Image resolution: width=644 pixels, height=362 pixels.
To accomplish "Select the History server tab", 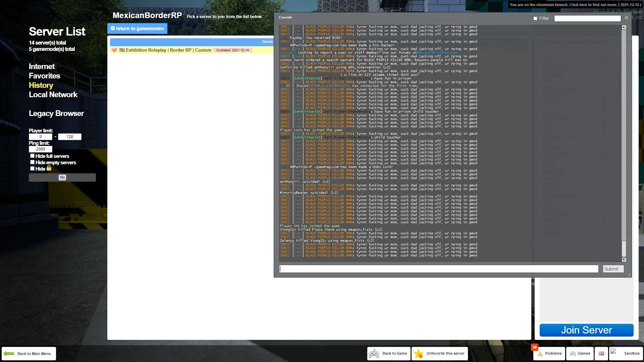I will tap(41, 85).
